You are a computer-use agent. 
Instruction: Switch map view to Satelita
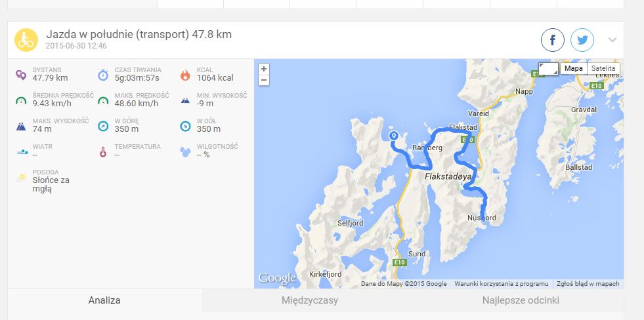[x=603, y=68]
